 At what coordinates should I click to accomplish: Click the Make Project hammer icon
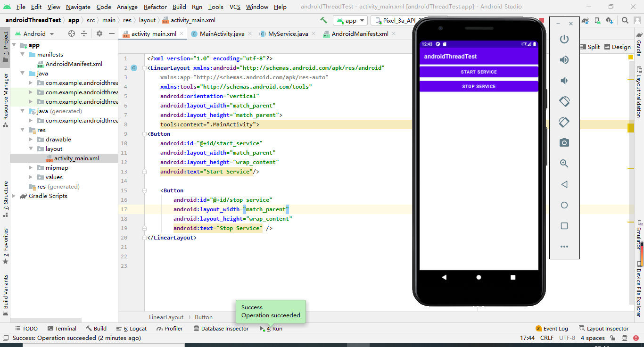click(323, 20)
